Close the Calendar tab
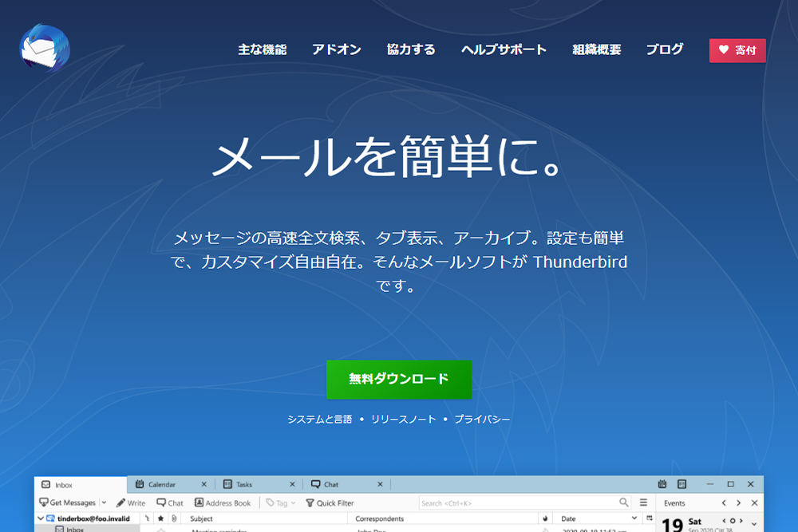This screenshot has width=798, height=532. 204,484
